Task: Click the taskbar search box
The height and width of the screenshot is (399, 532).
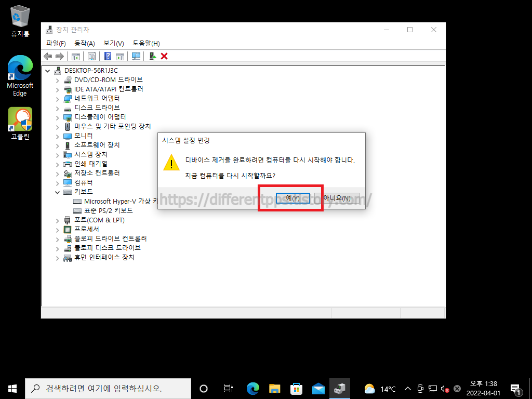Action: click(x=108, y=389)
